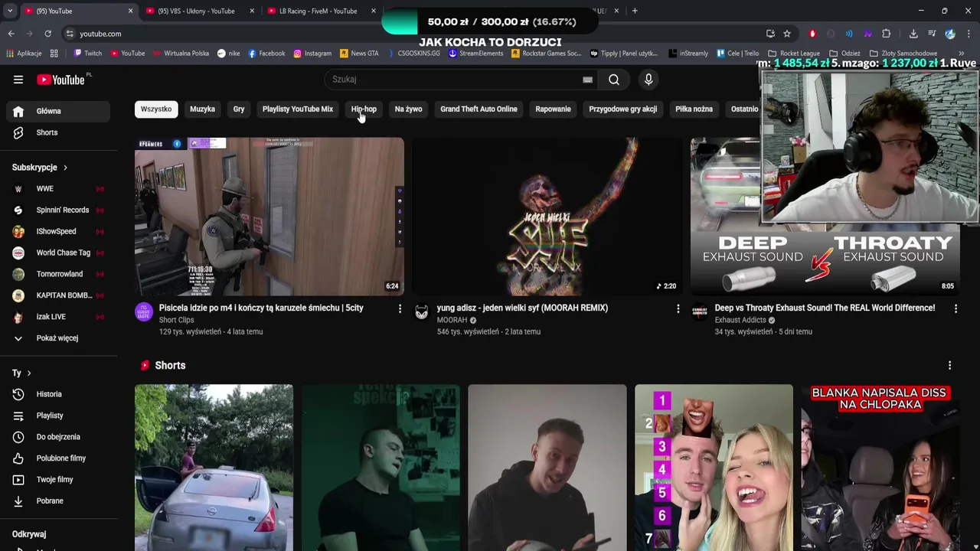Open KAPITAN BOMB... subscription channel

click(58, 295)
